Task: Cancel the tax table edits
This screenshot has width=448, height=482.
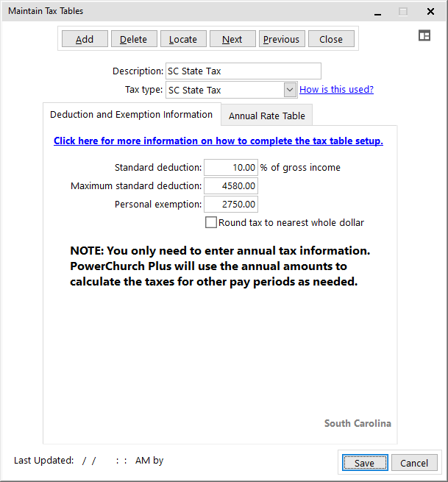Action: pos(414,463)
